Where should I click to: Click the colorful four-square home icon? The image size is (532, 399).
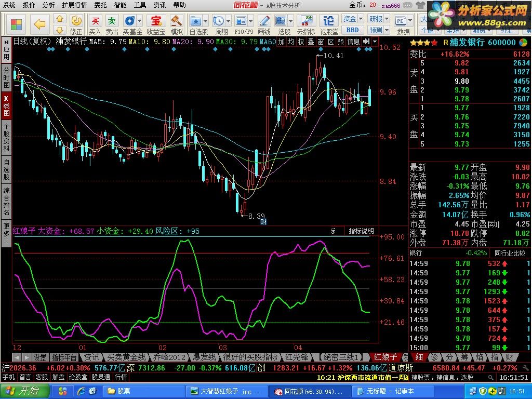coord(16,24)
